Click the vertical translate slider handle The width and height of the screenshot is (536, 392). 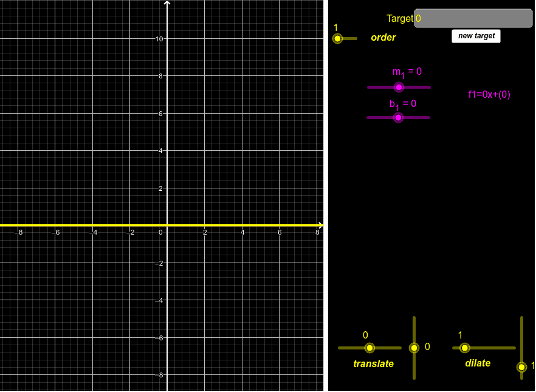414,348
